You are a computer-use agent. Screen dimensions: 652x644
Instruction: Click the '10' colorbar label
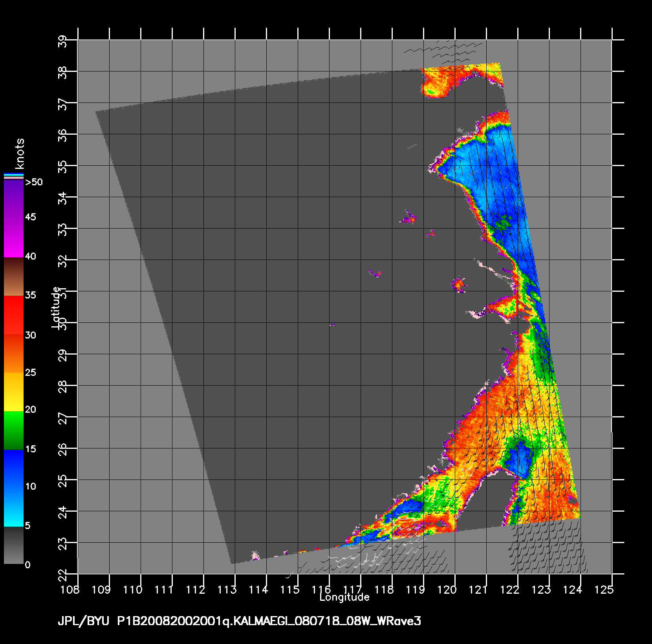[x=30, y=487]
